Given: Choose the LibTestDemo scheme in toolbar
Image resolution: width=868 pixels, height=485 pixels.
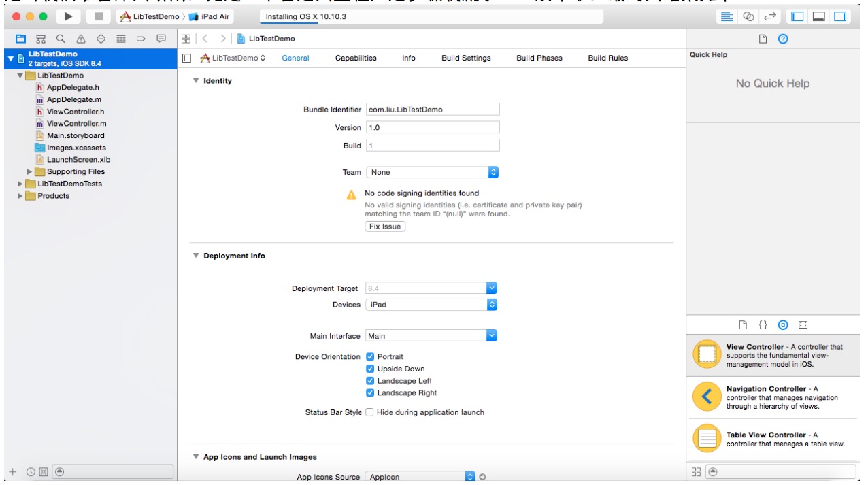Looking at the screenshot, I should 150,16.
